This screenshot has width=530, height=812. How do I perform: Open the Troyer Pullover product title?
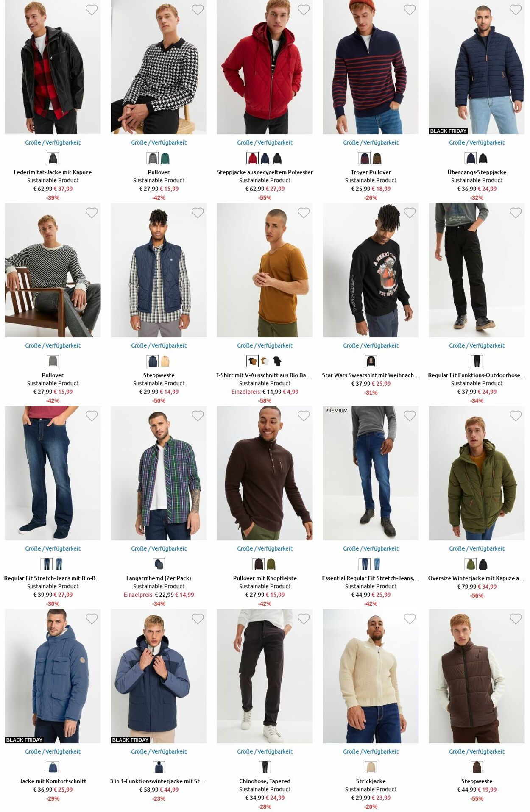pos(371,172)
